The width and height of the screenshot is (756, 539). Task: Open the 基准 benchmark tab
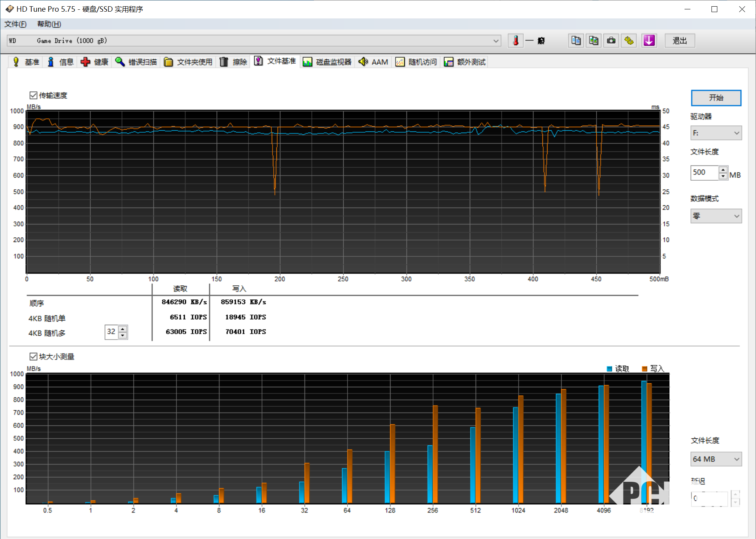point(26,62)
